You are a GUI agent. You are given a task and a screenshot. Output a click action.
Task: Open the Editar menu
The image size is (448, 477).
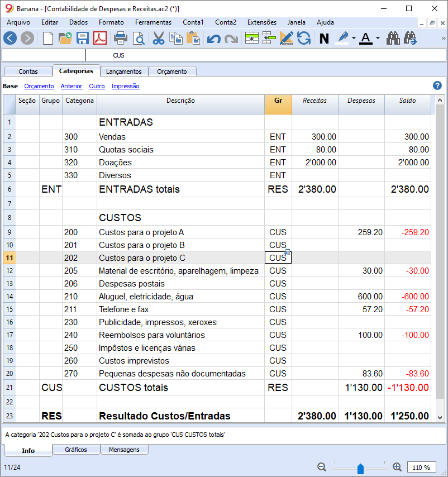pos(50,22)
